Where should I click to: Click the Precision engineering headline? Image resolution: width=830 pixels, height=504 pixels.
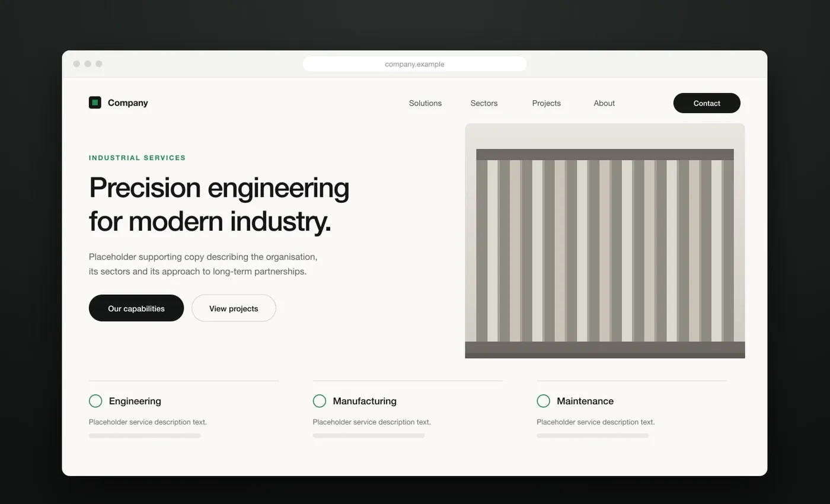[x=219, y=205]
